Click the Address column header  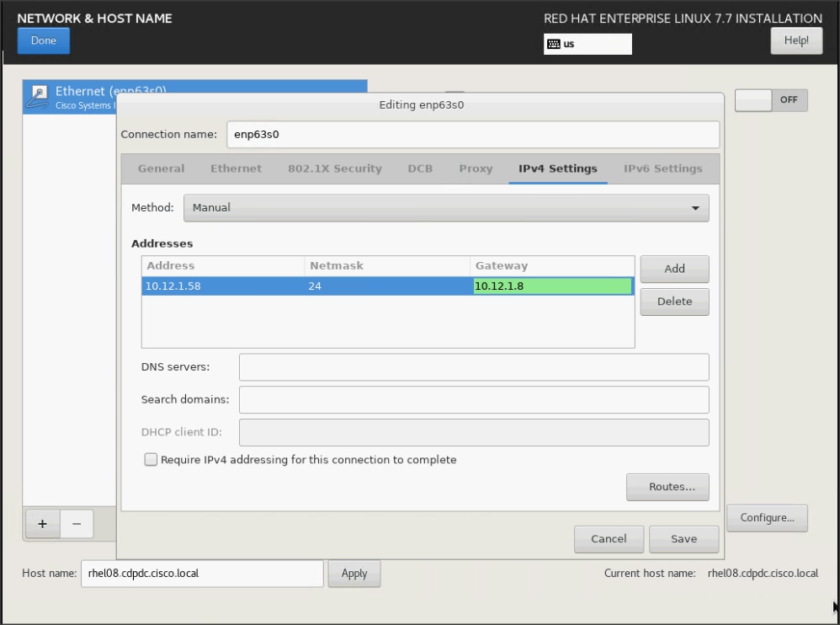click(x=223, y=266)
